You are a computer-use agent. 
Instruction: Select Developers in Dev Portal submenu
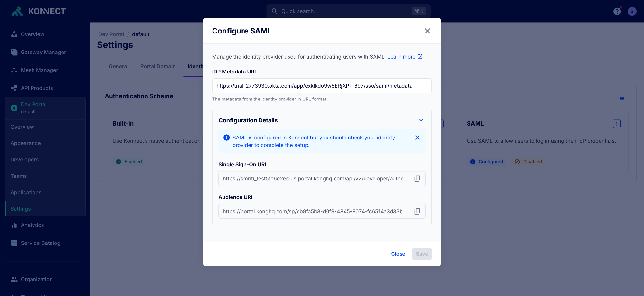(24, 159)
